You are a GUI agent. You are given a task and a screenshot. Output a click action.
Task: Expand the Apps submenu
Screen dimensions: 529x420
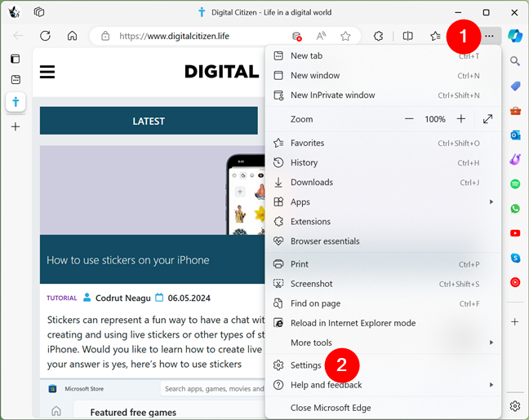(x=383, y=202)
